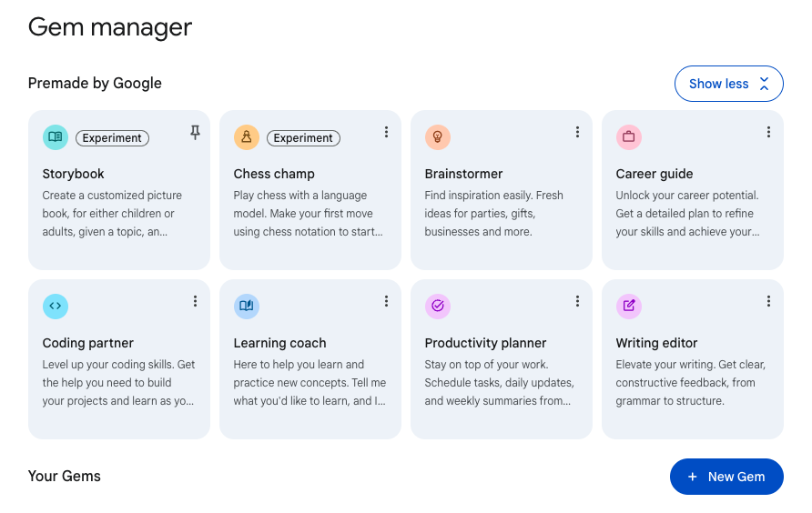Collapse premade gems with Show less

728,84
